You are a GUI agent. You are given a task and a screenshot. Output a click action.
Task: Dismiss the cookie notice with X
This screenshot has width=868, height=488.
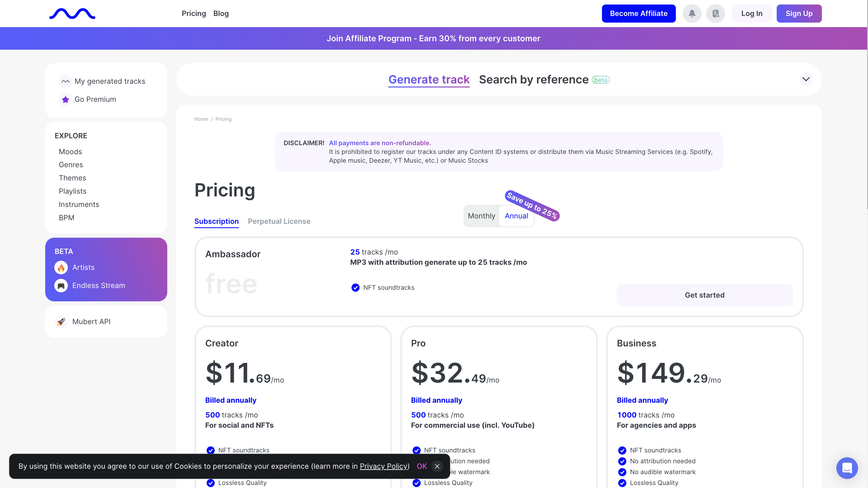tap(437, 466)
